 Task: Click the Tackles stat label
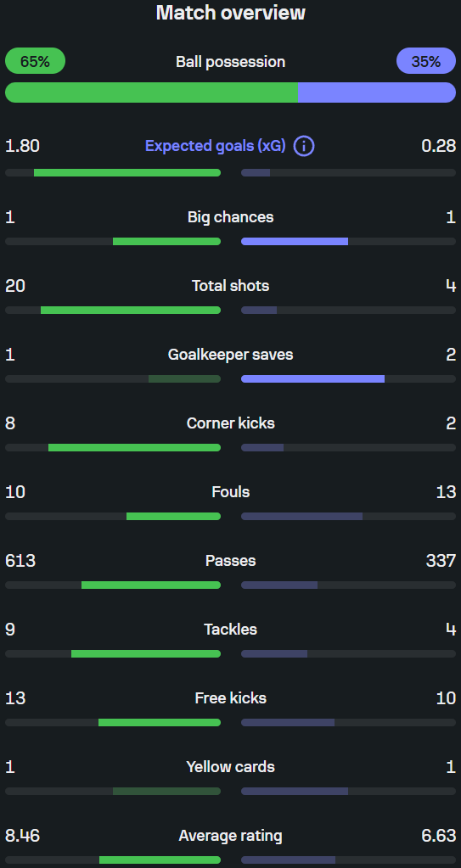(x=231, y=629)
